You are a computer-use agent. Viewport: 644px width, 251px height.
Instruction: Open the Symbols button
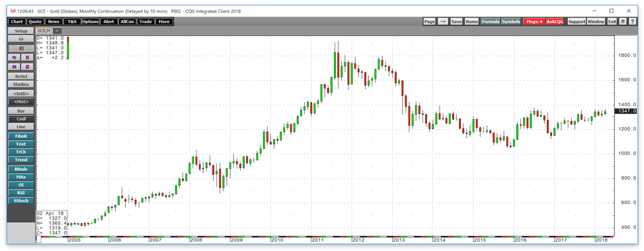511,22
